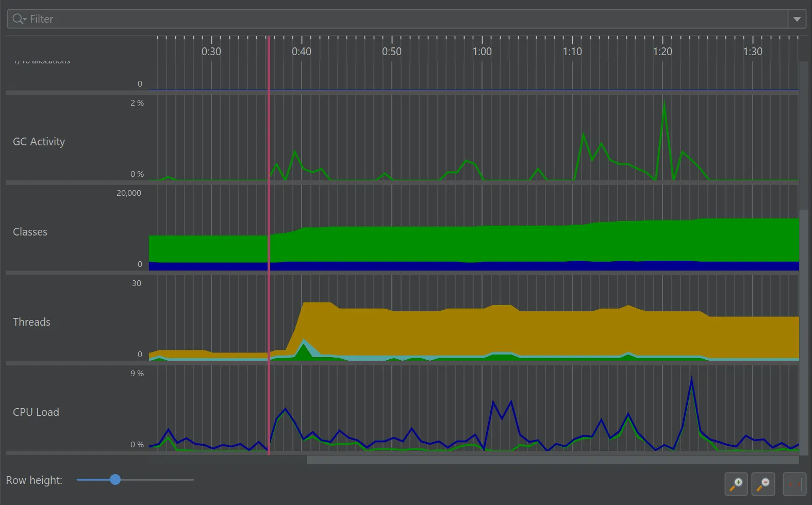Click the search magnifier icon in Filter
This screenshot has height=505, width=812.
19,19
